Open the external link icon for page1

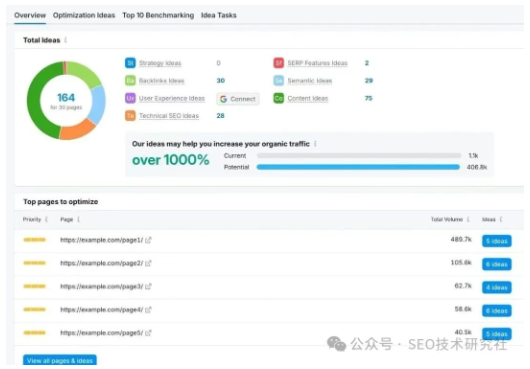click(148, 240)
